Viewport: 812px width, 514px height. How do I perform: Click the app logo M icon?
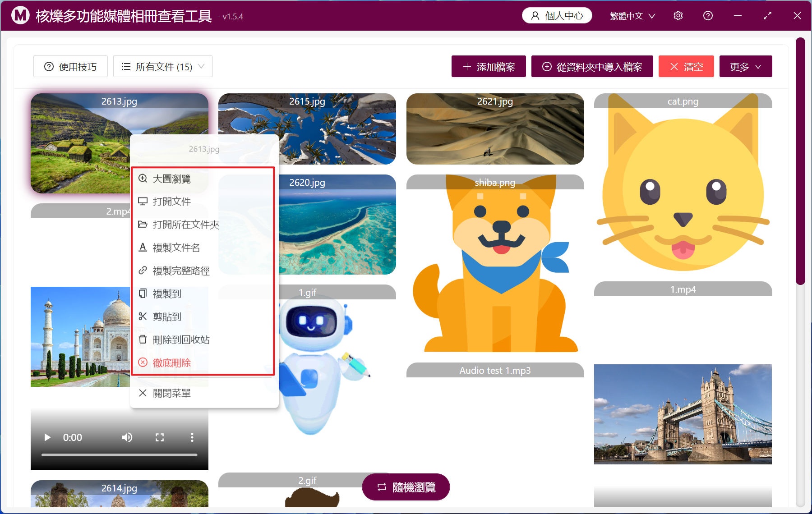tap(20, 16)
